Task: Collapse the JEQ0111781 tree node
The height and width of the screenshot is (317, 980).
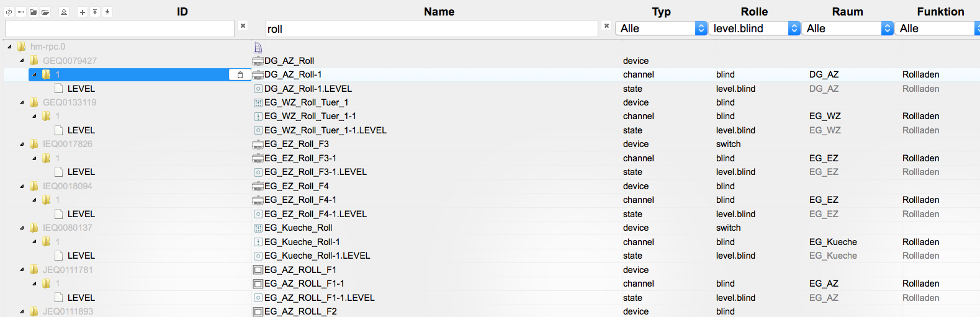Action: pos(22,270)
